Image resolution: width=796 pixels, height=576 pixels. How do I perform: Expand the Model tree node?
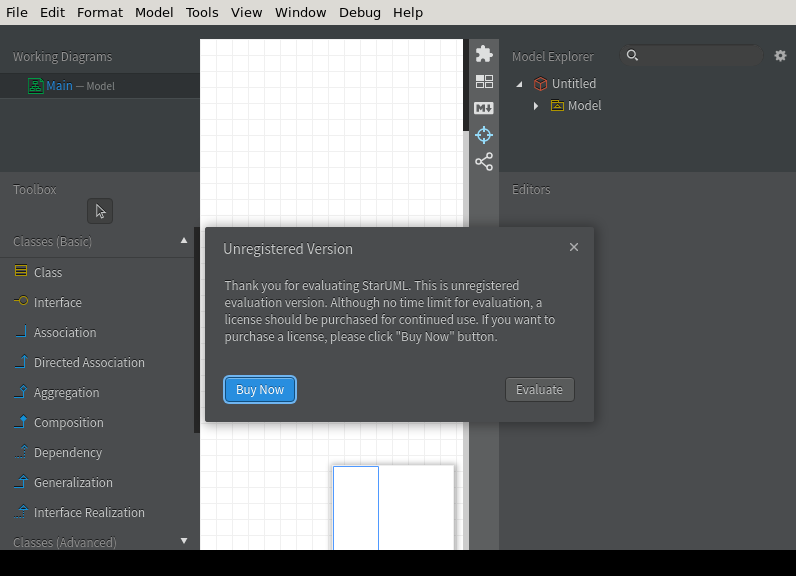pyautogui.click(x=536, y=106)
